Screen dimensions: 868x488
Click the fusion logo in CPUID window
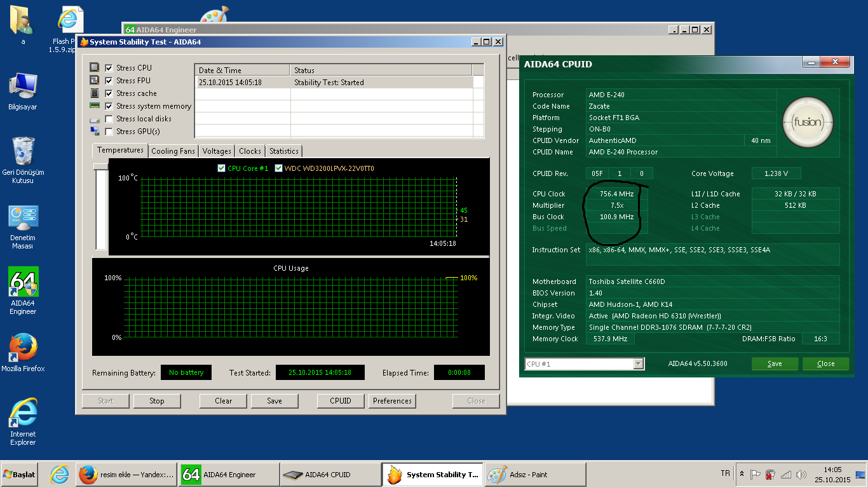pyautogui.click(x=807, y=122)
